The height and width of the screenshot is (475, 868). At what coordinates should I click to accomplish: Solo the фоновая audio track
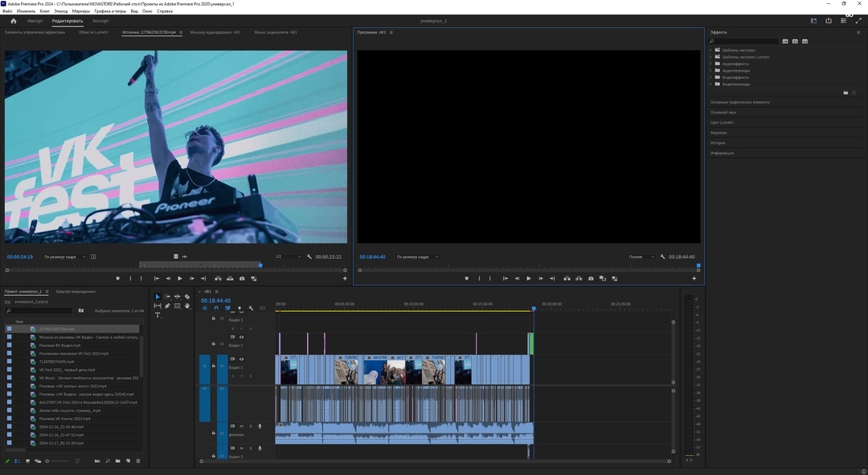250,426
